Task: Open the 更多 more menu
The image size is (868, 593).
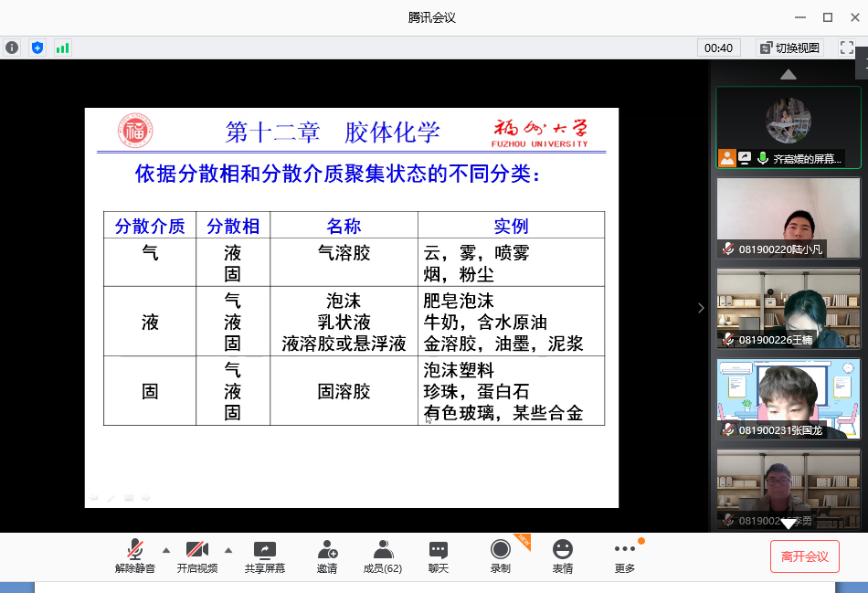Action: pos(625,556)
